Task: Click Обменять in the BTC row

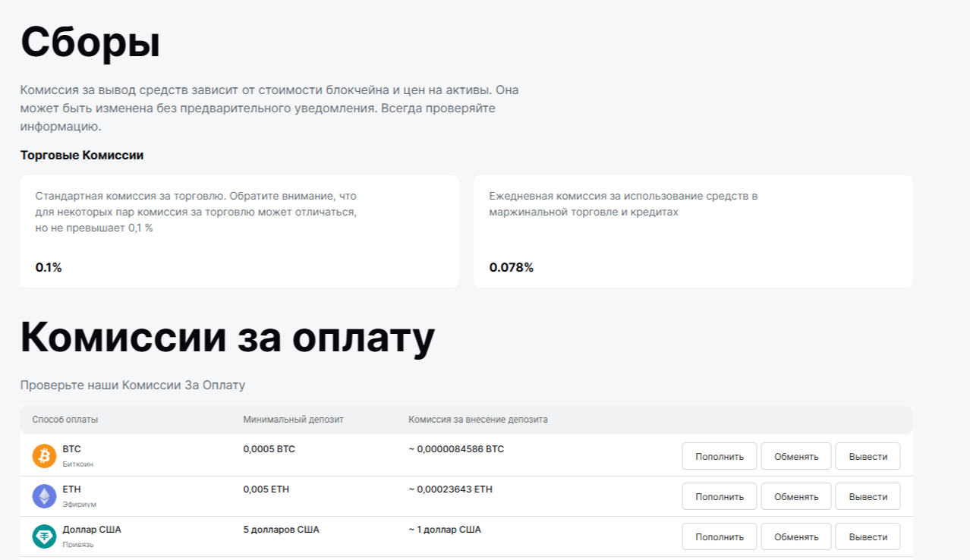Action: 796,456
